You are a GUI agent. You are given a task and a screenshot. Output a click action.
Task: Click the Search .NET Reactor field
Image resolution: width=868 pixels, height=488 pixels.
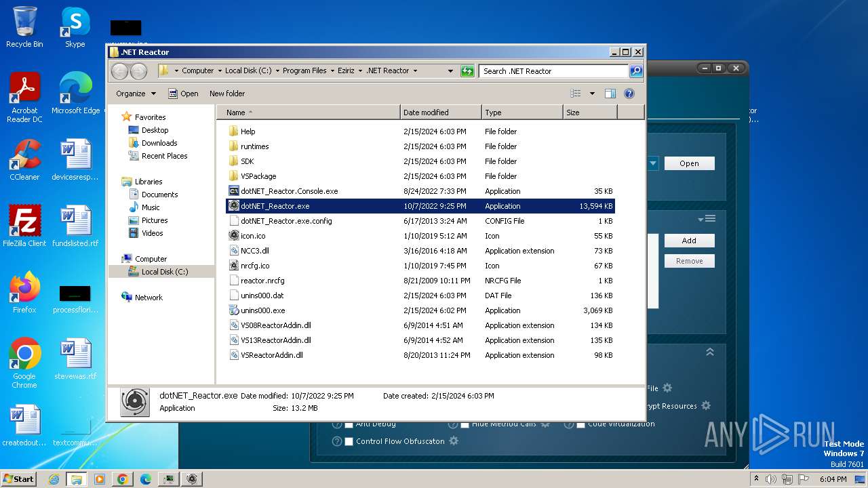click(553, 70)
